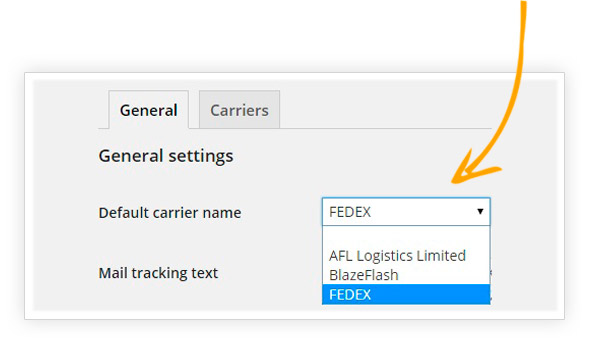Click the General settings heading
The height and width of the screenshot is (362, 600).
166,156
